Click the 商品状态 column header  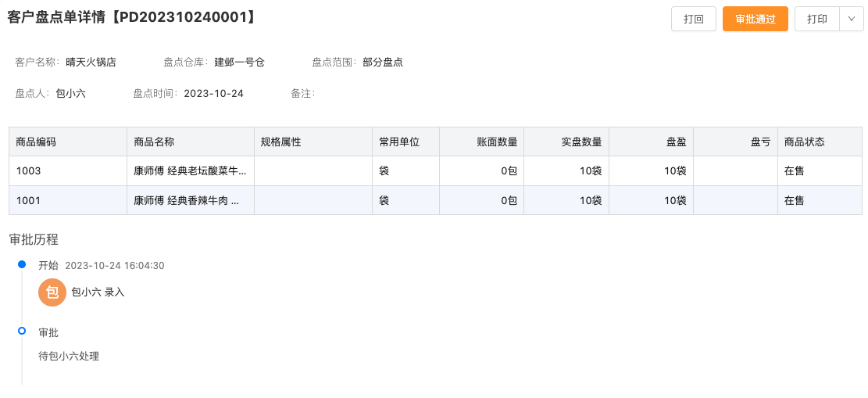[805, 142]
